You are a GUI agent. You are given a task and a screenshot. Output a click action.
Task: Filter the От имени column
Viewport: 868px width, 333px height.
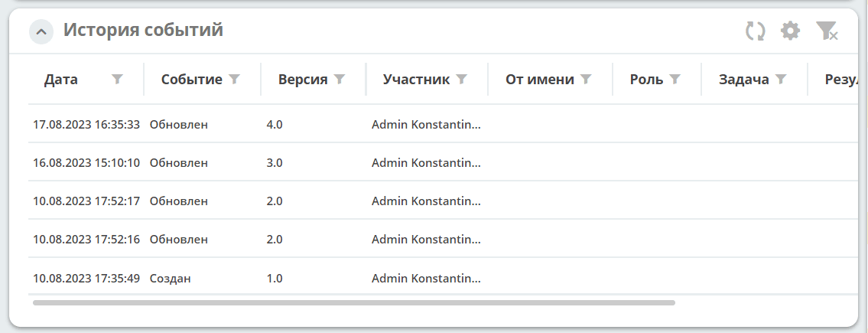pos(586,80)
